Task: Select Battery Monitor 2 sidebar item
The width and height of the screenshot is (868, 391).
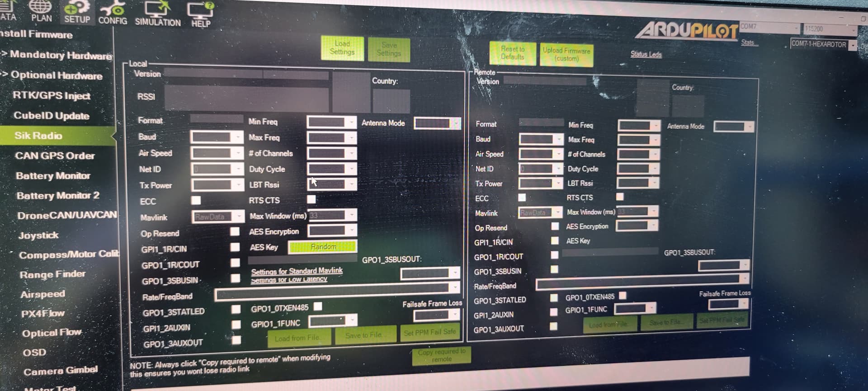Action: tap(58, 195)
